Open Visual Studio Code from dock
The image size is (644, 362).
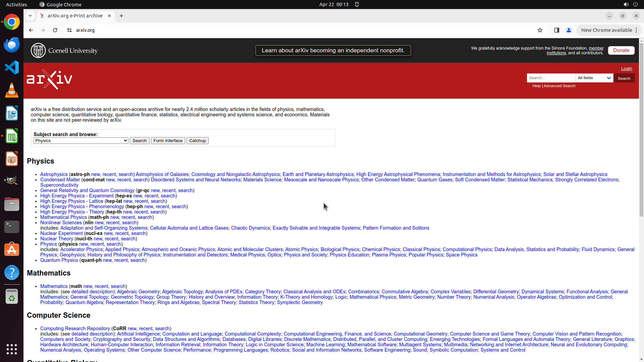12,68
